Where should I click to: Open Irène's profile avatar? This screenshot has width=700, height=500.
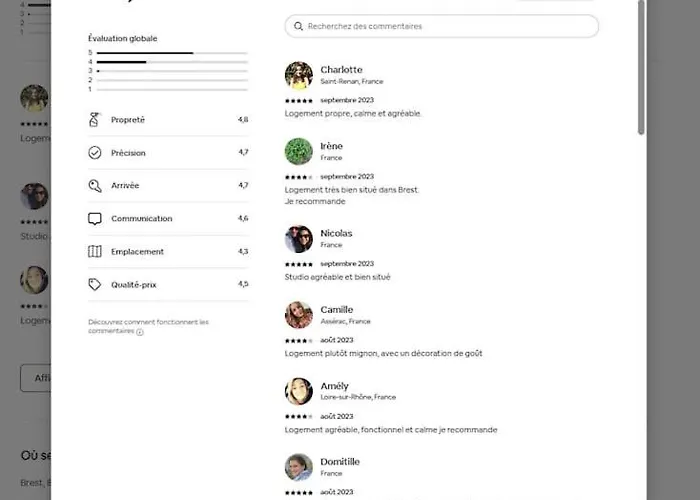point(299,152)
